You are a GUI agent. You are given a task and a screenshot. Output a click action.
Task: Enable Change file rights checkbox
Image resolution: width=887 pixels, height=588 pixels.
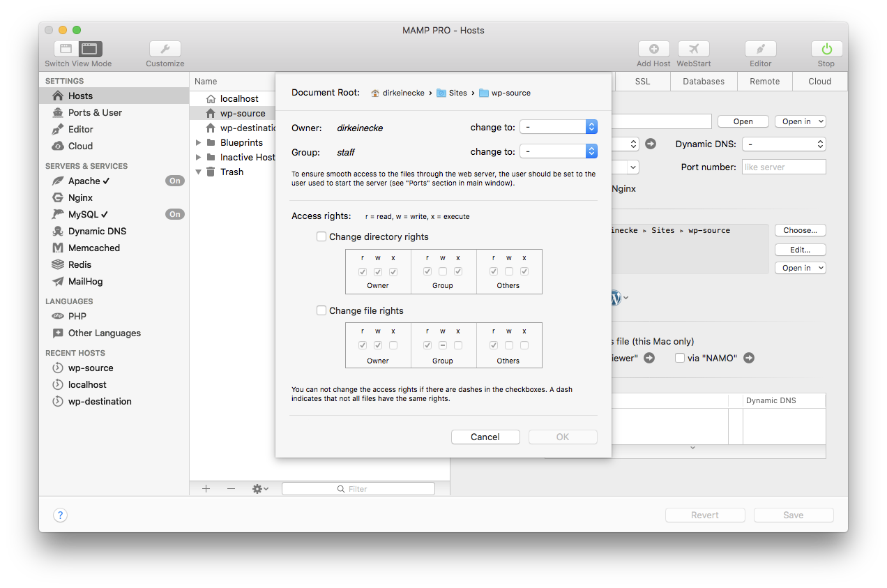(321, 310)
